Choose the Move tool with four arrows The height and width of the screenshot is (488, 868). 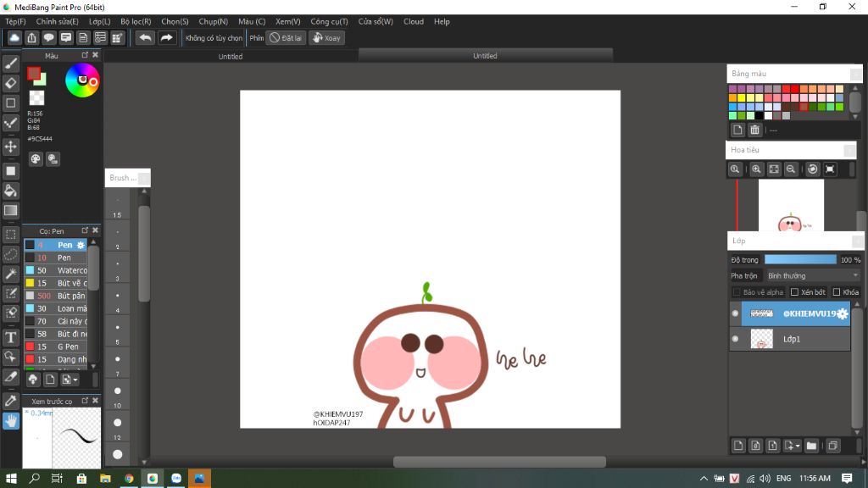click(x=10, y=147)
